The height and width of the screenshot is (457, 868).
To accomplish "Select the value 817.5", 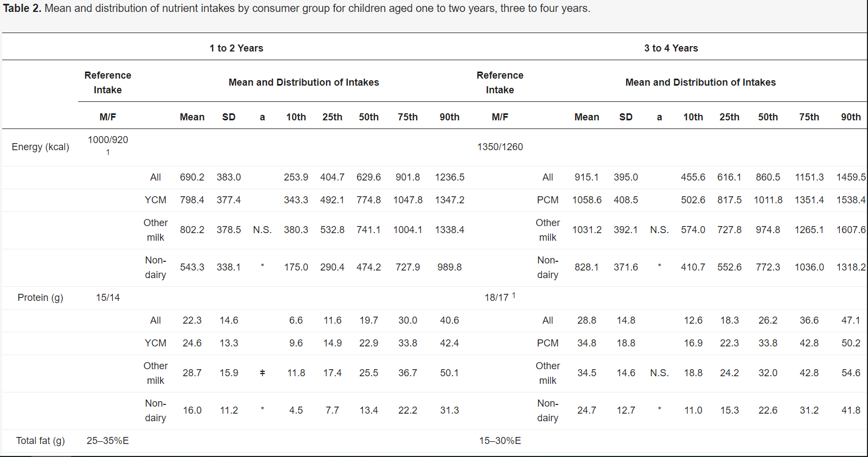I will point(730,200).
